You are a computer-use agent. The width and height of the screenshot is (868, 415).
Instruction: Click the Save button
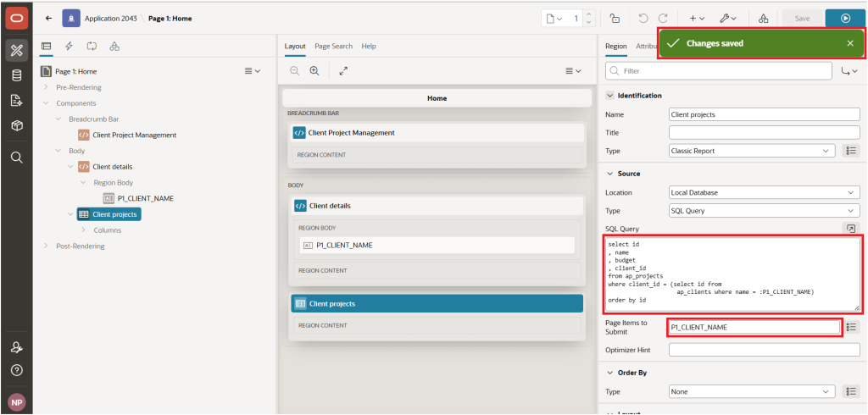pyautogui.click(x=802, y=19)
